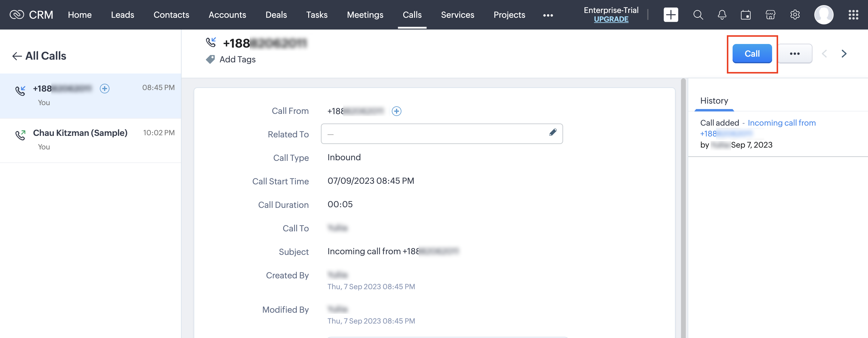Image resolution: width=868 pixels, height=338 pixels.
Task: Open the apps grid launcher
Action: [x=853, y=15]
